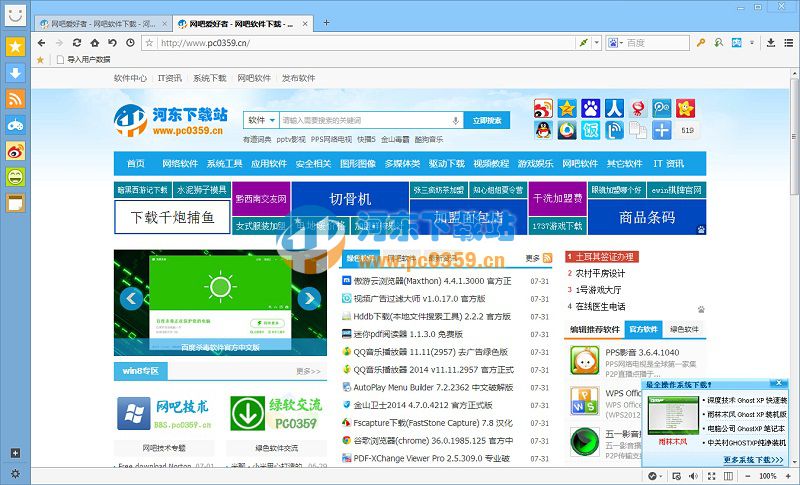The image size is (800, 485).
Task: Go back using the back arrow
Action: [x=42, y=43]
